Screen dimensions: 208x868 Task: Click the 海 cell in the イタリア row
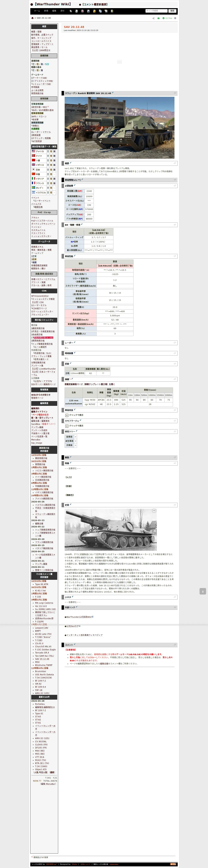tap(55, 179)
